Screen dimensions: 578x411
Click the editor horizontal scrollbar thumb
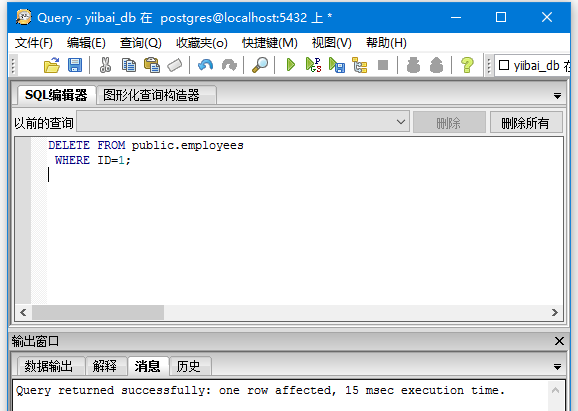[98, 313]
